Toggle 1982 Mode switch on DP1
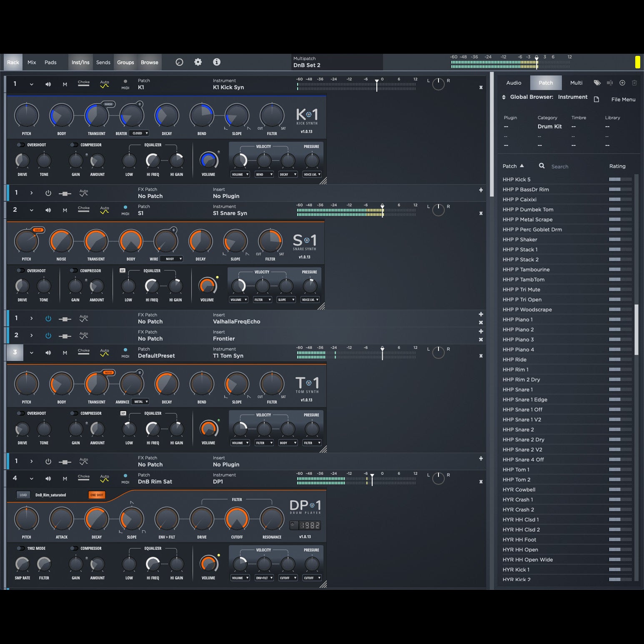 [x=20, y=549]
